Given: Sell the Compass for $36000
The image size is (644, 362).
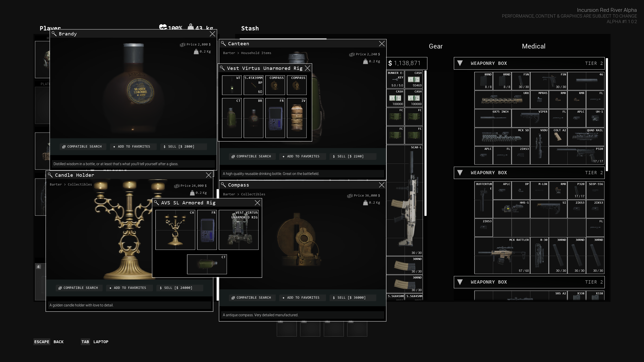Looking at the screenshot, I should click(353, 298).
